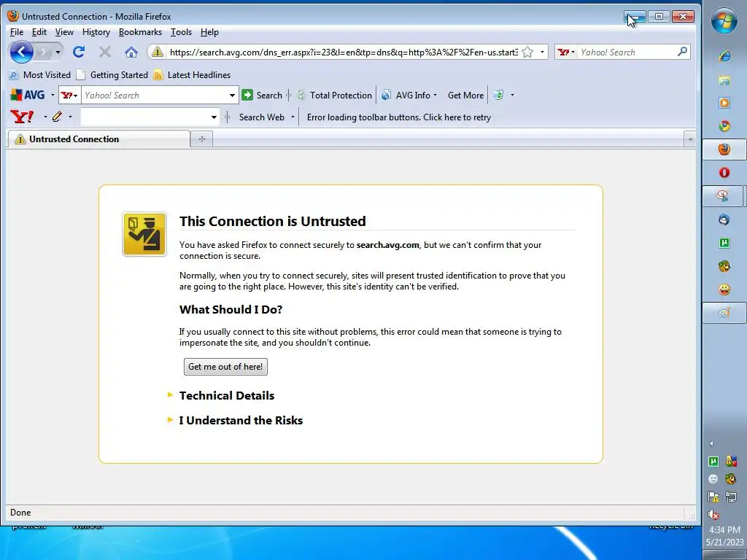The image size is (747, 560).
Task: Open AVG toolbar search history dropdown
Action: point(232,96)
